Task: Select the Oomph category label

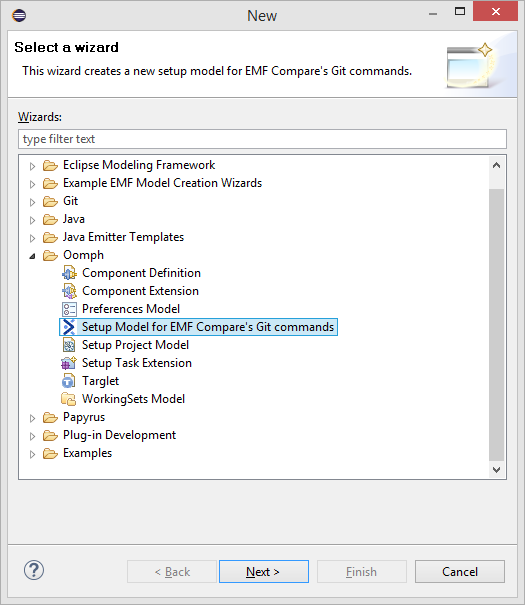Action: click(83, 255)
